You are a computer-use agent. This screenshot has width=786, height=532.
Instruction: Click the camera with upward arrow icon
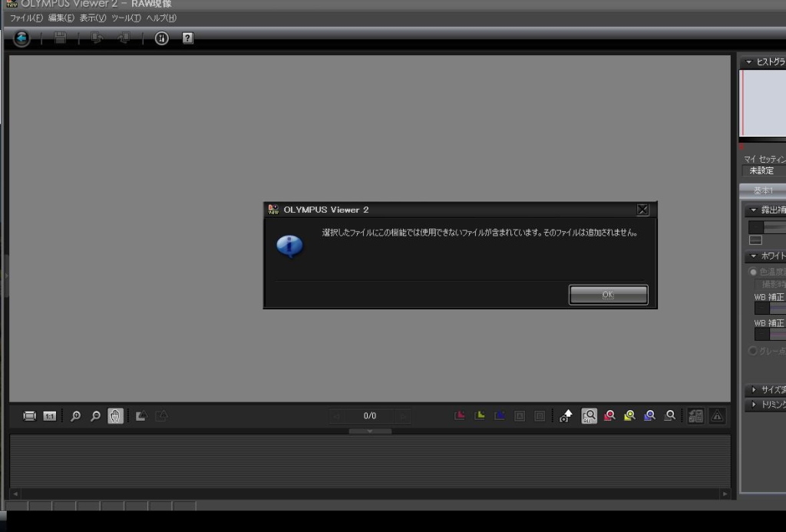pyautogui.click(x=566, y=415)
